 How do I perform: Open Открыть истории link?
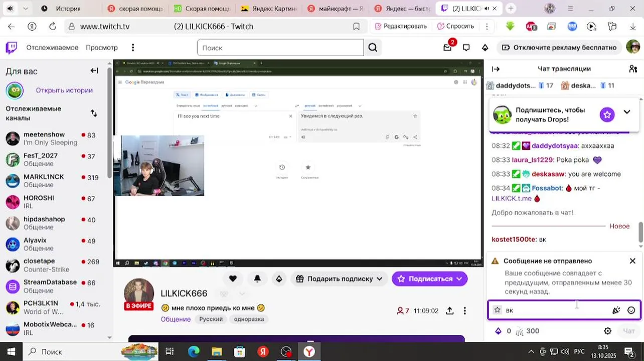point(64,91)
